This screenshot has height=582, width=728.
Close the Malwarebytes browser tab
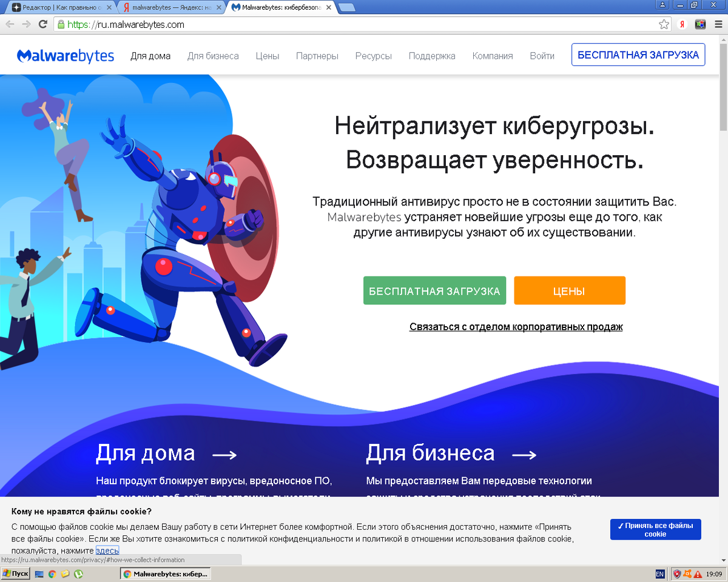pyautogui.click(x=329, y=8)
